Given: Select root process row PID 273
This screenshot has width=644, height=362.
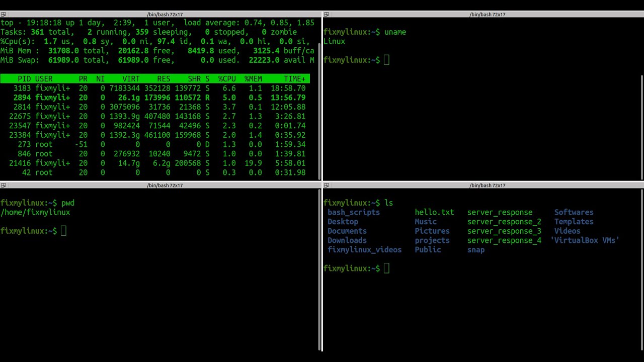Looking at the screenshot, I should (155, 145).
